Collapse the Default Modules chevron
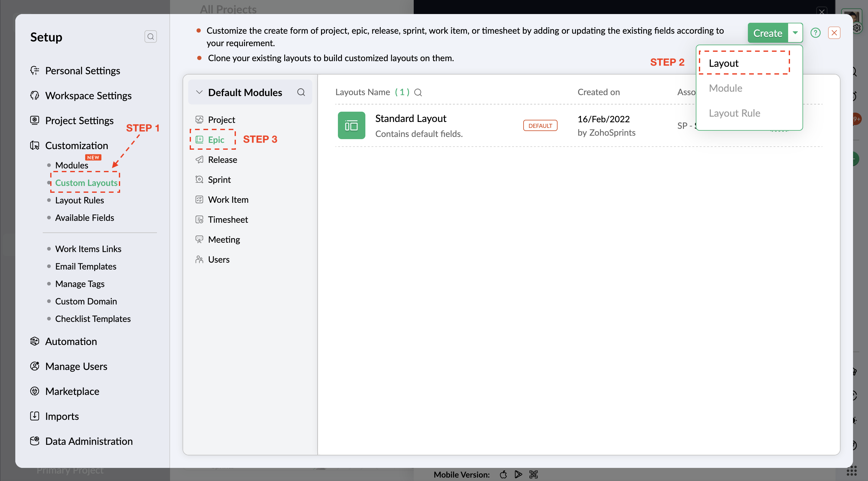 (199, 92)
